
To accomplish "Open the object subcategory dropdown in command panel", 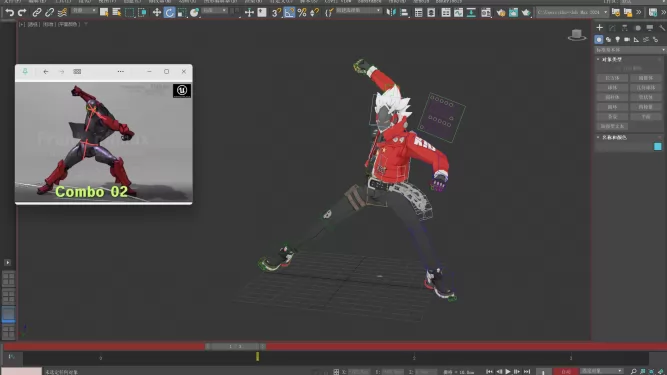I will [x=630, y=50].
